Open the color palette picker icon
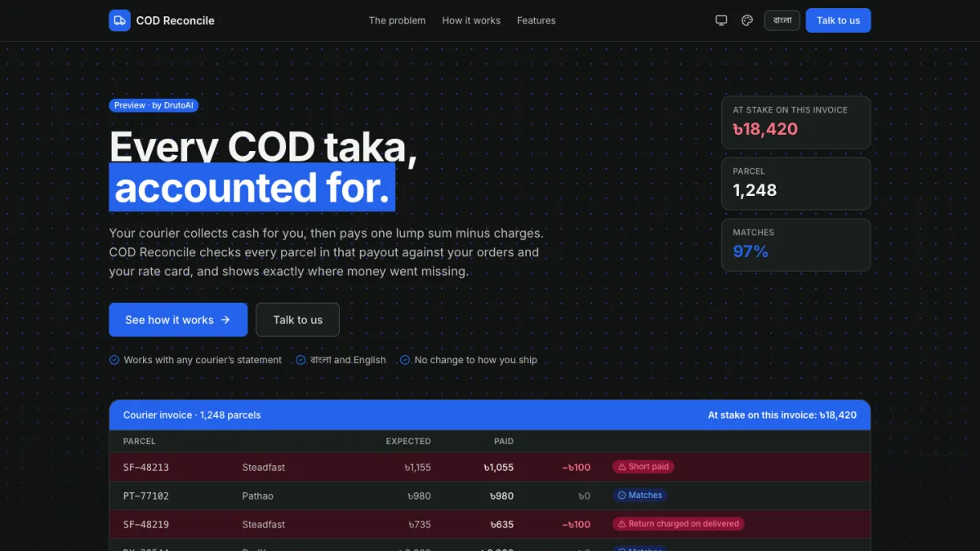The image size is (980, 551). (747, 20)
